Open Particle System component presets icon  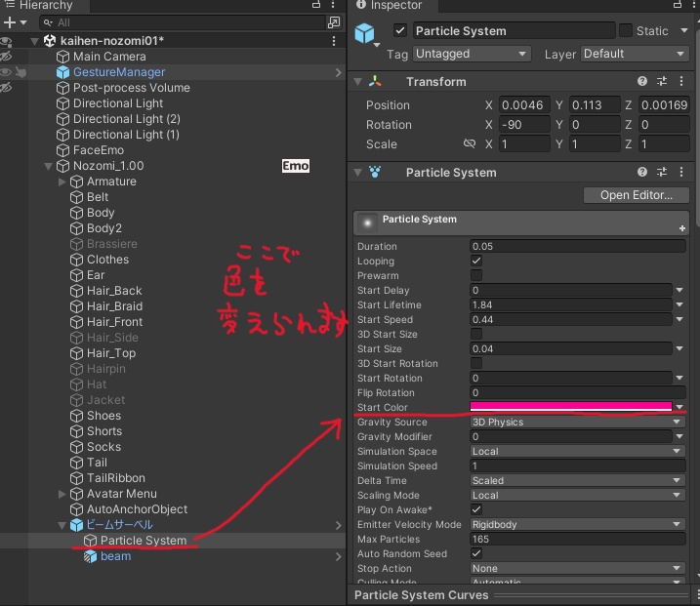click(x=662, y=172)
